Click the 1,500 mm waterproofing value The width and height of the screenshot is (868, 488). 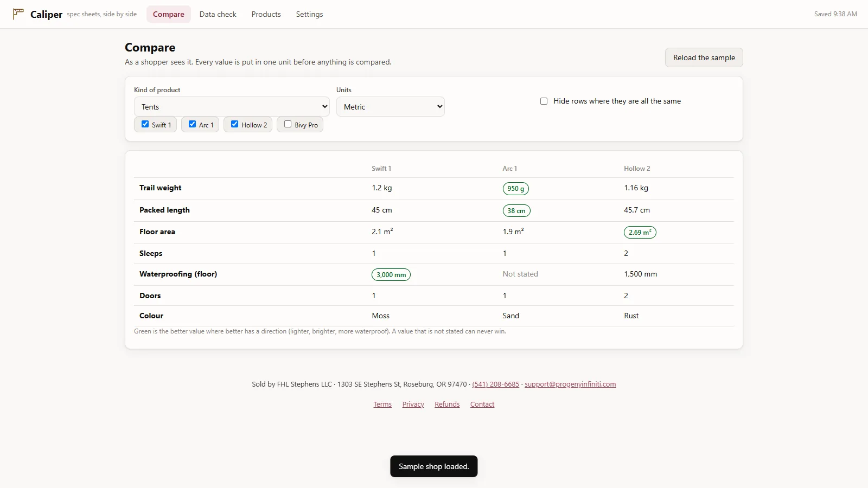pyautogui.click(x=641, y=274)
